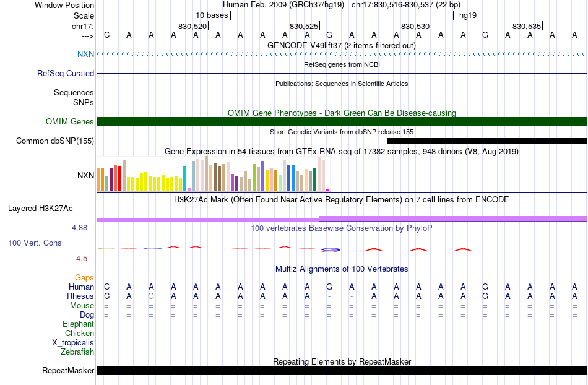Screen dimensions: 588x385
Task: Click the black RepeatMasker element bar
Action: tap(342, 370)
